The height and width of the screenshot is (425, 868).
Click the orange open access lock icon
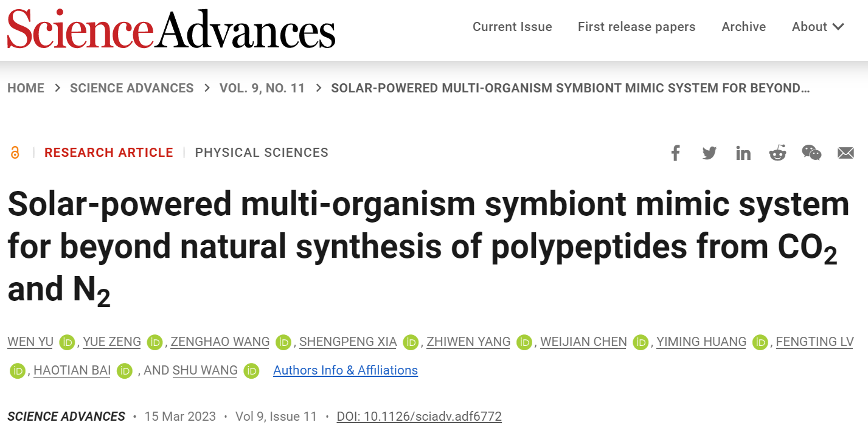15,153
